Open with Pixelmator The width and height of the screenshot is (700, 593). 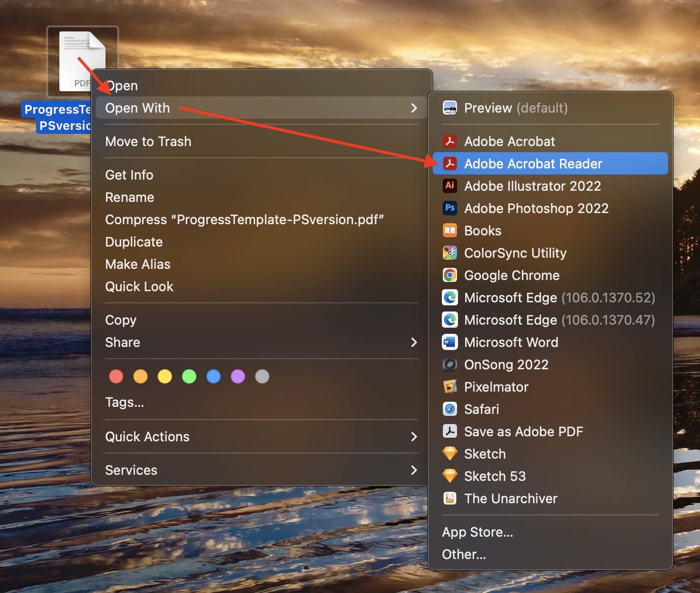[550, 387]
